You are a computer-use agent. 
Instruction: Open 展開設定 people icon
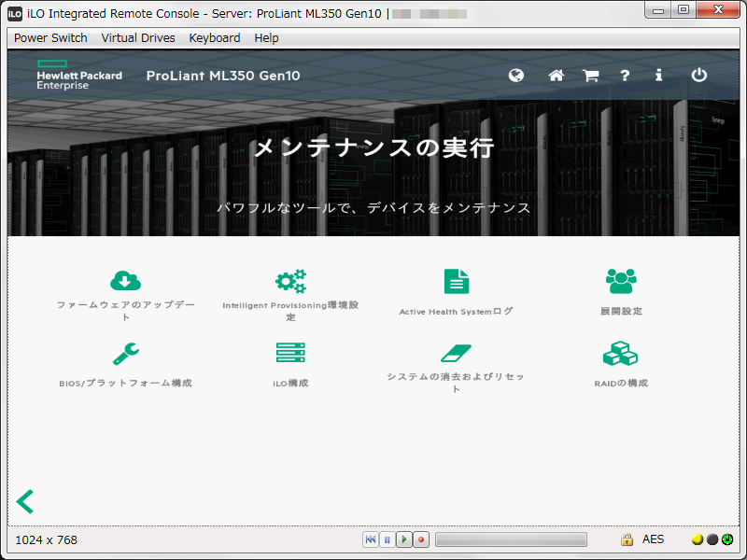pyautogui.click(x=621, y=281)
